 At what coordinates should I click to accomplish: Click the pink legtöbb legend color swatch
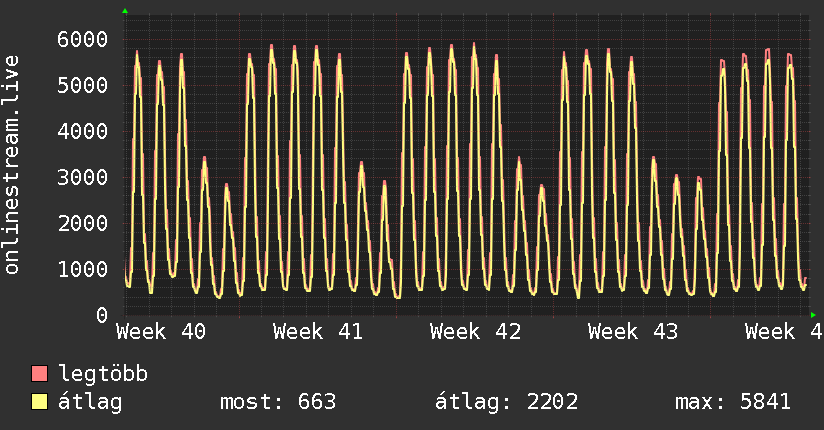tap(39, 374)
